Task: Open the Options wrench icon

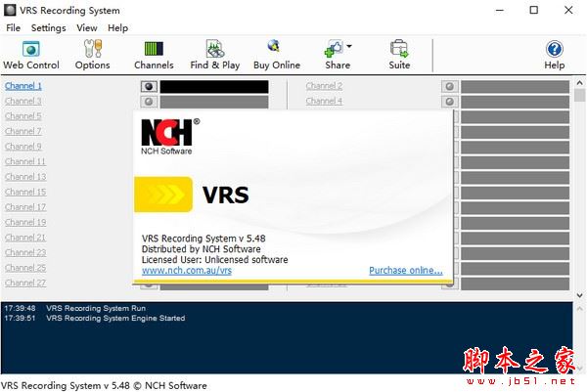Action: (93, 49)
